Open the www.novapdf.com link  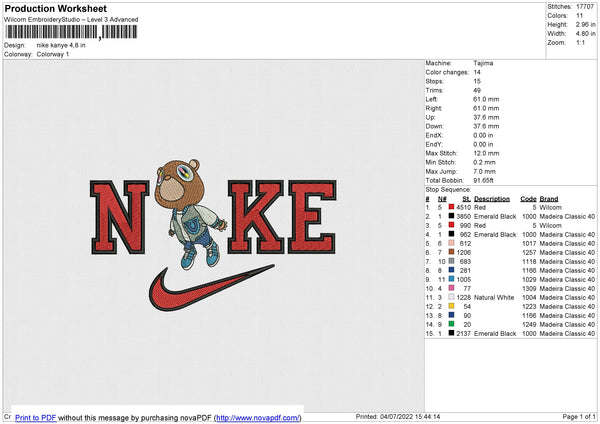[x=257, y=417]
